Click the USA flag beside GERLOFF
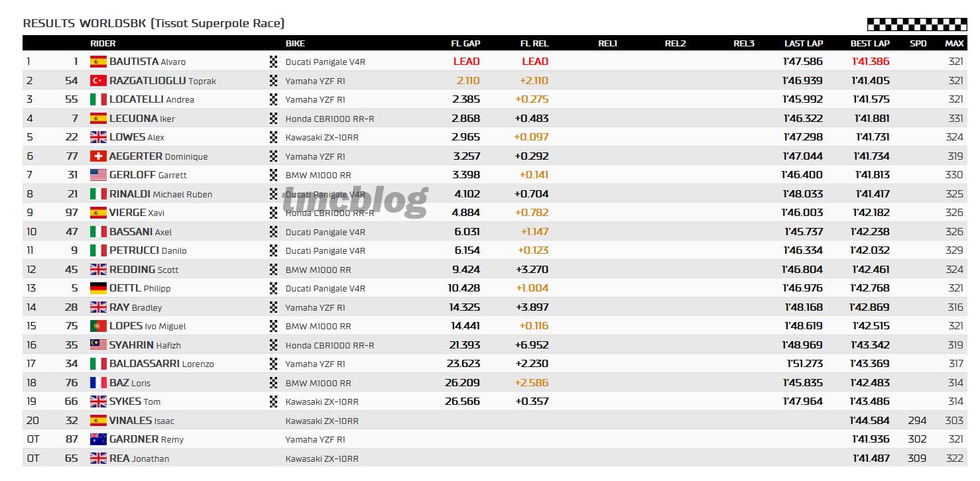Screen dimensions: 980x481 pyautogui.click(x=98, y=175)
